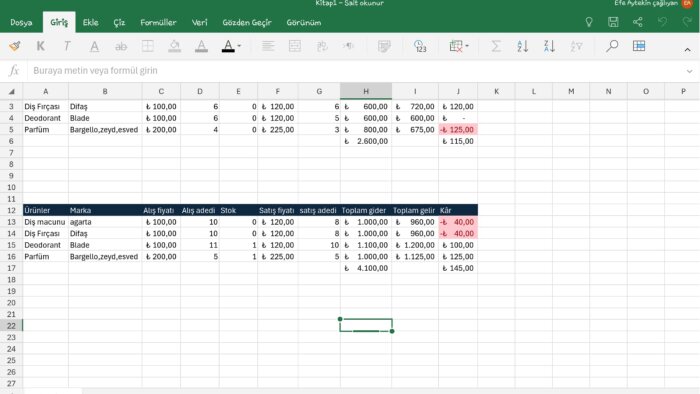Click the ₺ 145,00 profit total cell
Viewport: 700px width, 394px height.
pos(458,268)
